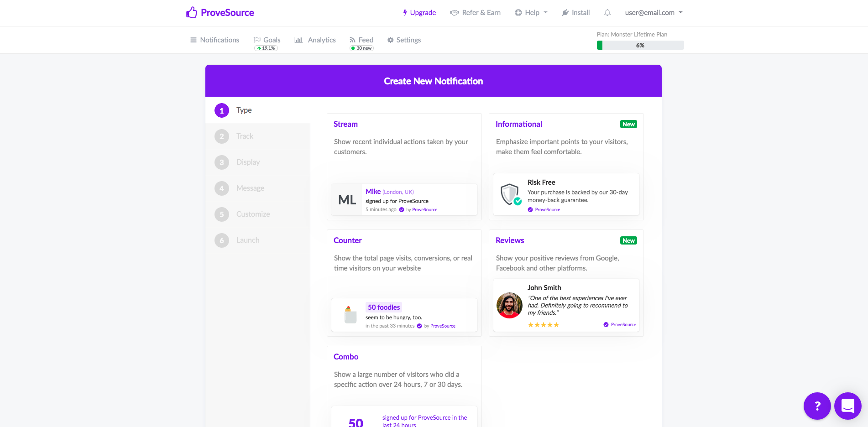Click the step 2 circle icon

[222, 136]
